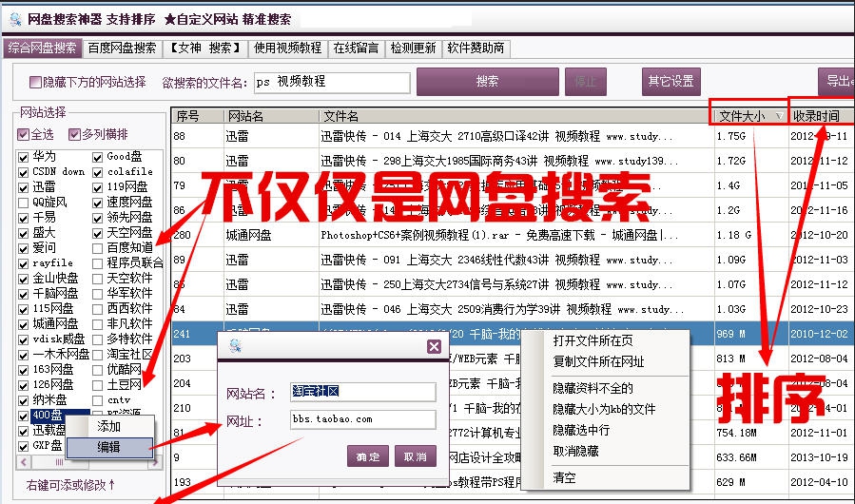
Task: Select the 检测更新 tab
Action: tap(414, 48)
